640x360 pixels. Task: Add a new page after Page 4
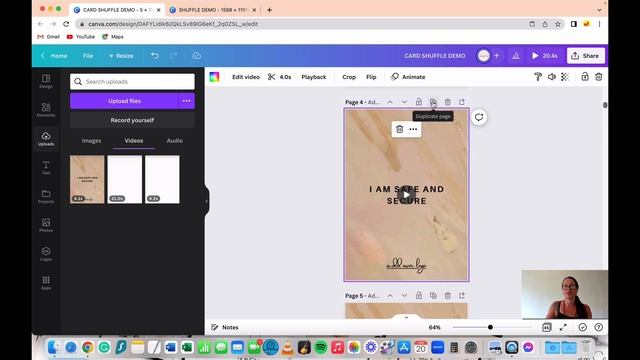pyautogui.click(x=462, y=102)
